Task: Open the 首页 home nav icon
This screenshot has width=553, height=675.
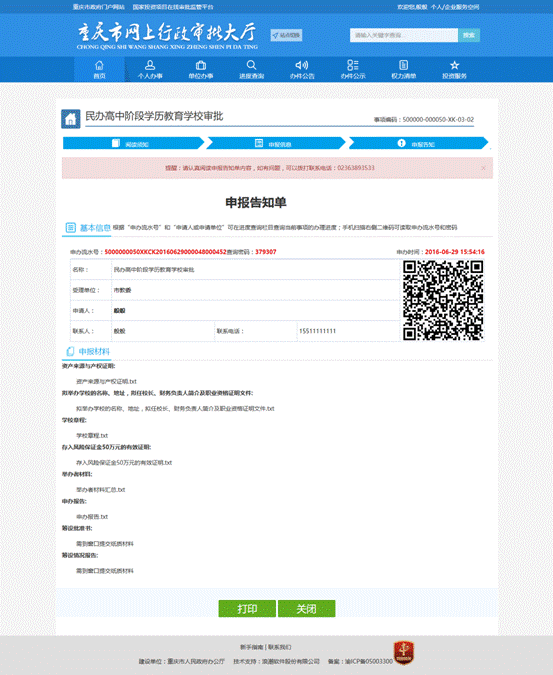Action: 99,65
